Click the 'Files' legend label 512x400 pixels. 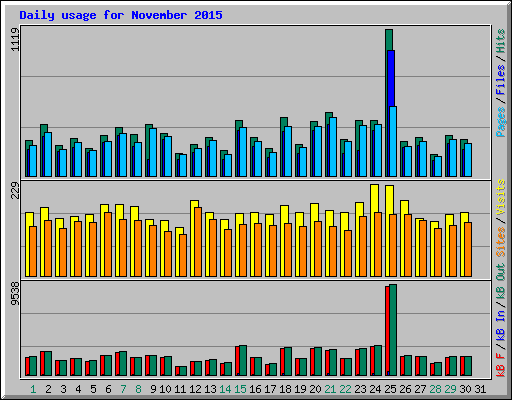click(501, 79)
